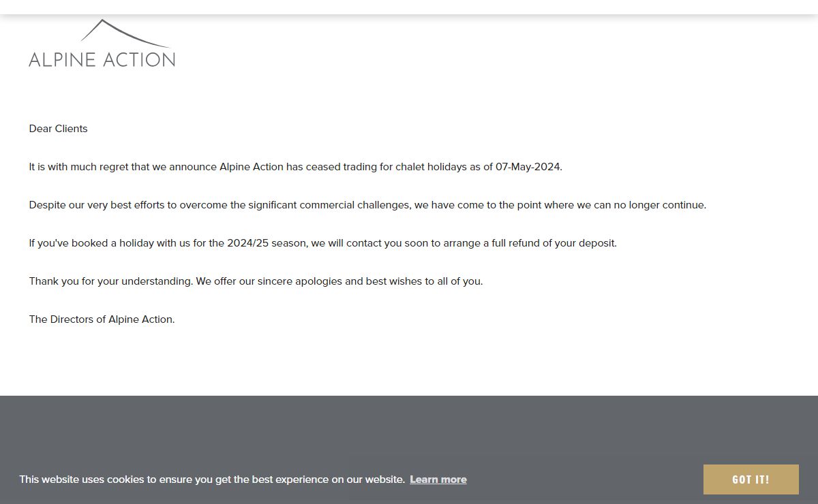This screenshot has height=504, width=818.
Task: Click the 'Thank you for your understanding' line
Action: pyautogui.click(x=110, y=281)
